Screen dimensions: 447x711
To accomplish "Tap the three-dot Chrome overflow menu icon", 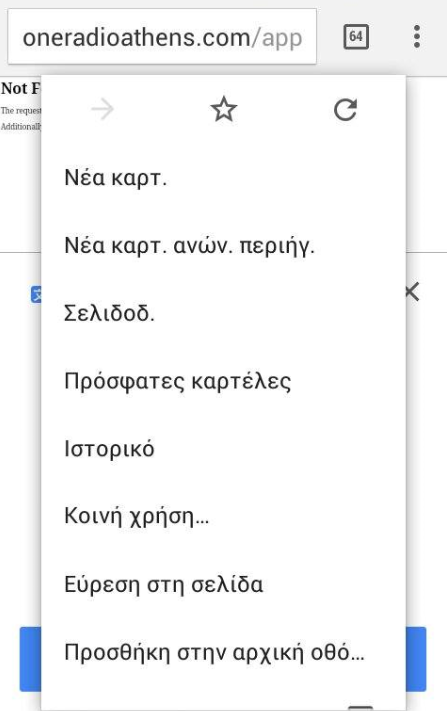I will pyautogui.click(x=417, y=37).
